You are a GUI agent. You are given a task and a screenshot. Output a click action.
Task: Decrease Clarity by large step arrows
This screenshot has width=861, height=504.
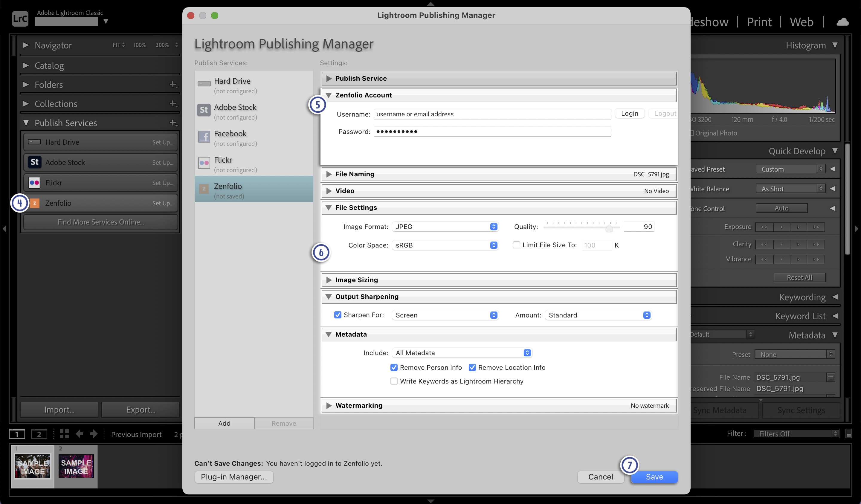point(764,244)
